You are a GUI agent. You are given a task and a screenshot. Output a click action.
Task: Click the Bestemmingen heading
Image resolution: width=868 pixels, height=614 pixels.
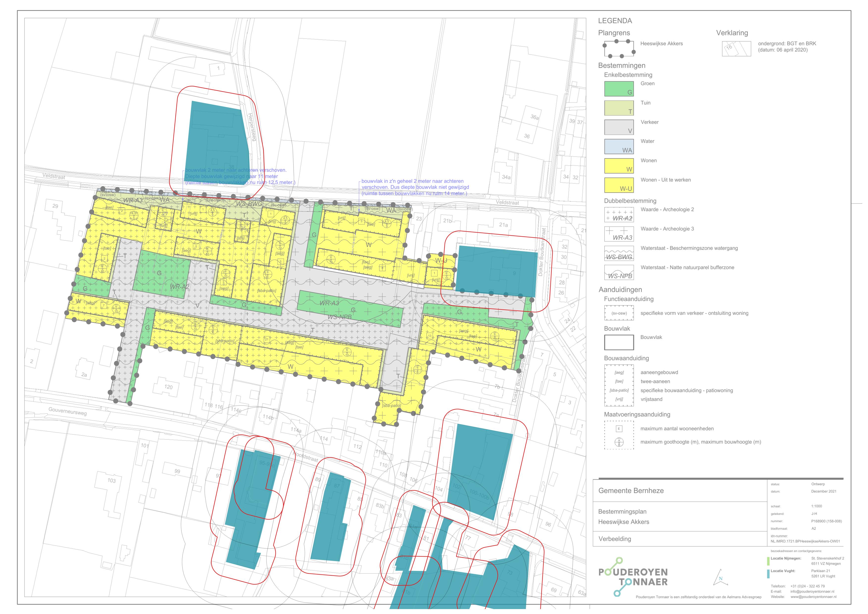(x=621, y=66)
